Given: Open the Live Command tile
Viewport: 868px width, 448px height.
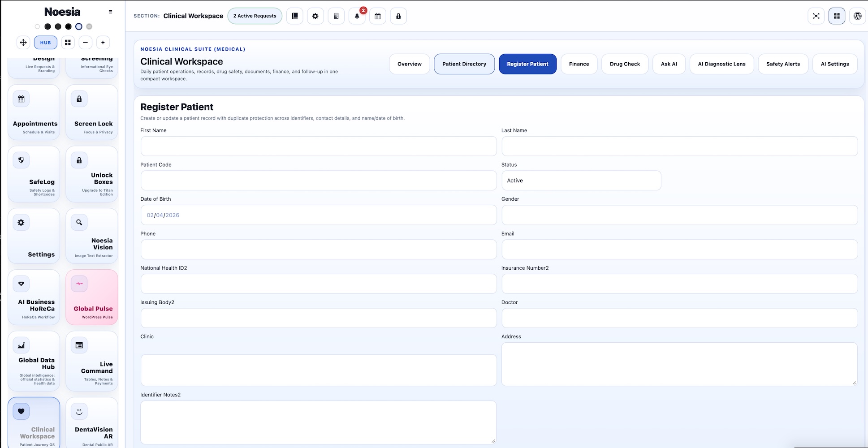Looking at the screenshot, I should click(x=92, y=361).
